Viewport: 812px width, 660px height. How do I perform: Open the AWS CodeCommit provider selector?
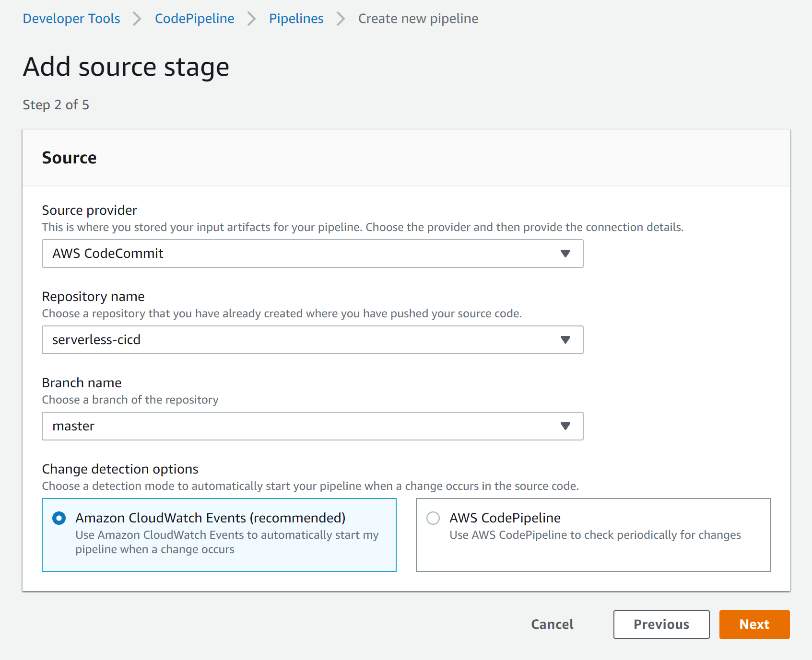(312, 254)
